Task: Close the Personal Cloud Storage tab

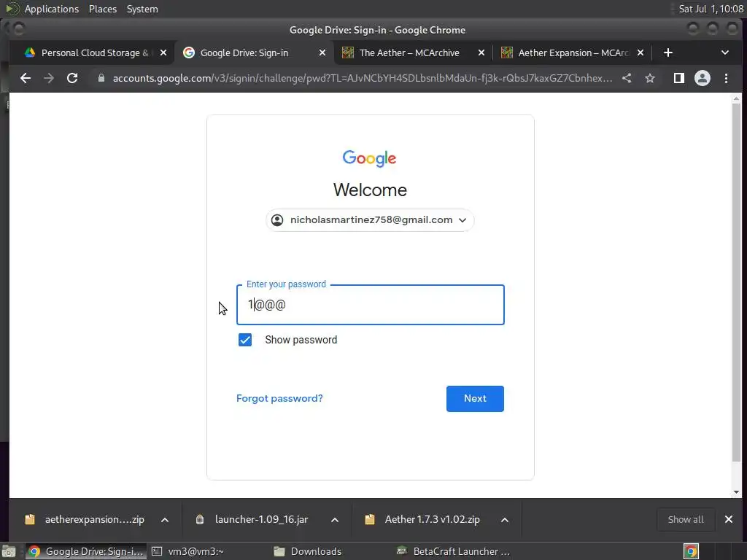Action: 163,52
